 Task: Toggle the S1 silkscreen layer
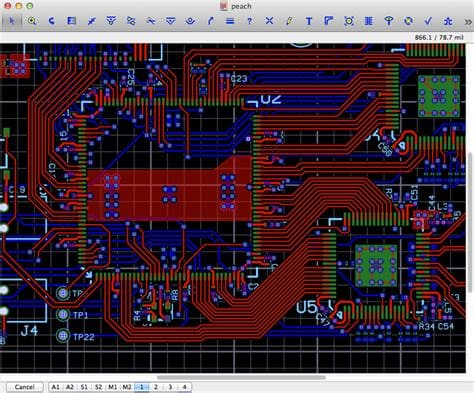pos(84,387)
